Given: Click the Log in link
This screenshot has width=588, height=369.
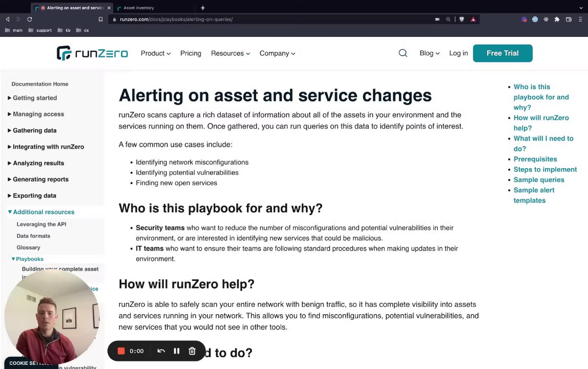Looking at the screenshot, I should point(458,53).
